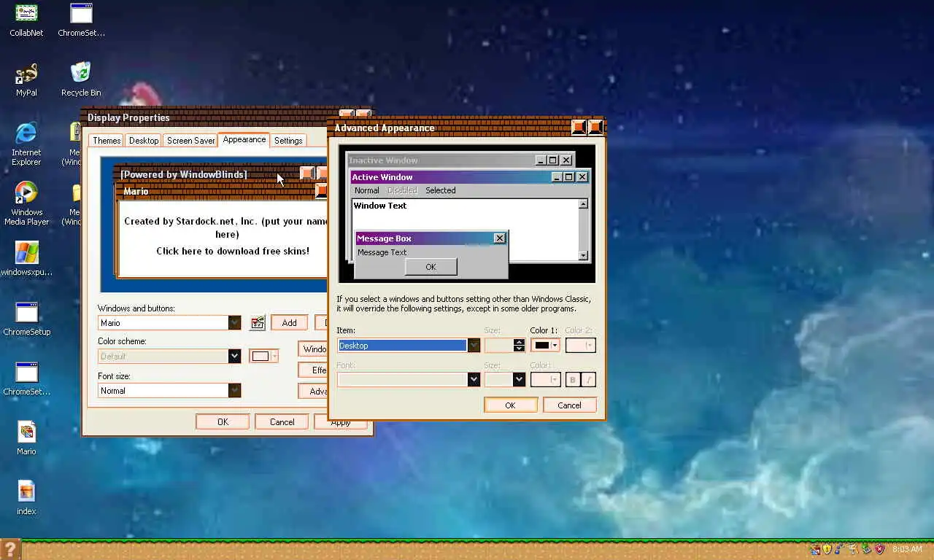Click Selected in the preview menu
Image resolution: width=934 pixels, height=560 pixels.
[x=441, y=190]
